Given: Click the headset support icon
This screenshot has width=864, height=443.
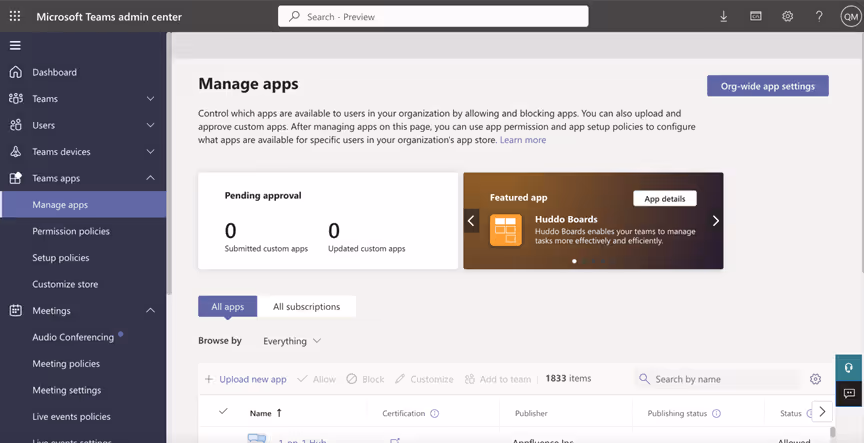Looking at the screenshot, I should coord(849,367).
